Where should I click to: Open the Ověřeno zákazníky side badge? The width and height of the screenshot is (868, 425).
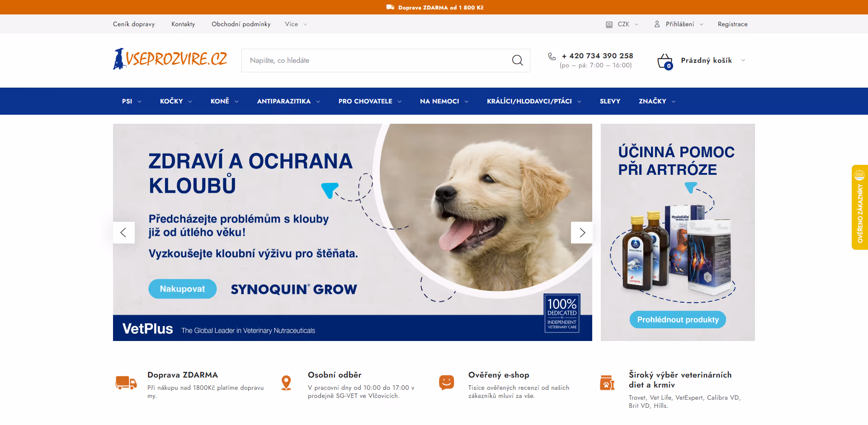pyautogui.click(x=859, y=207)
